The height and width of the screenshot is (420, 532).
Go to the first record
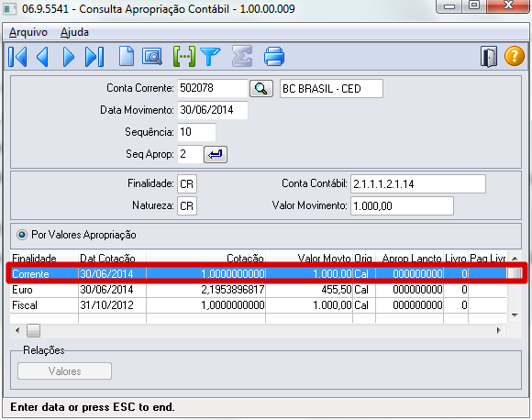[17, 57]
